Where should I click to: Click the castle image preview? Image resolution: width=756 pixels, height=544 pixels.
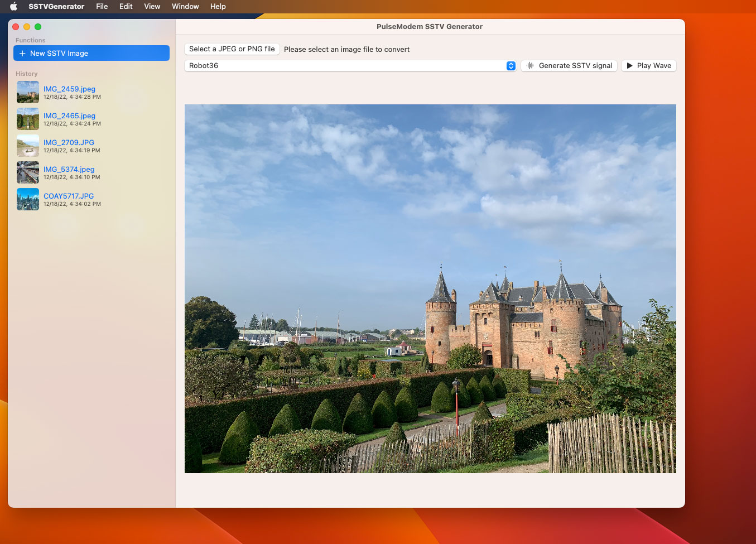[430, 289]
